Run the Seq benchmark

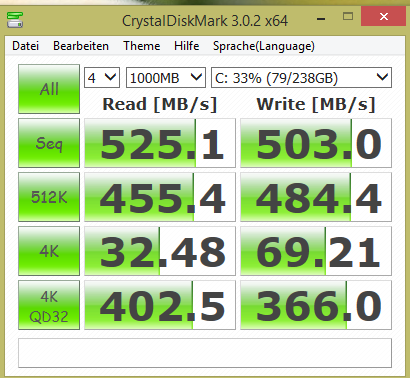tap(49, 143)
